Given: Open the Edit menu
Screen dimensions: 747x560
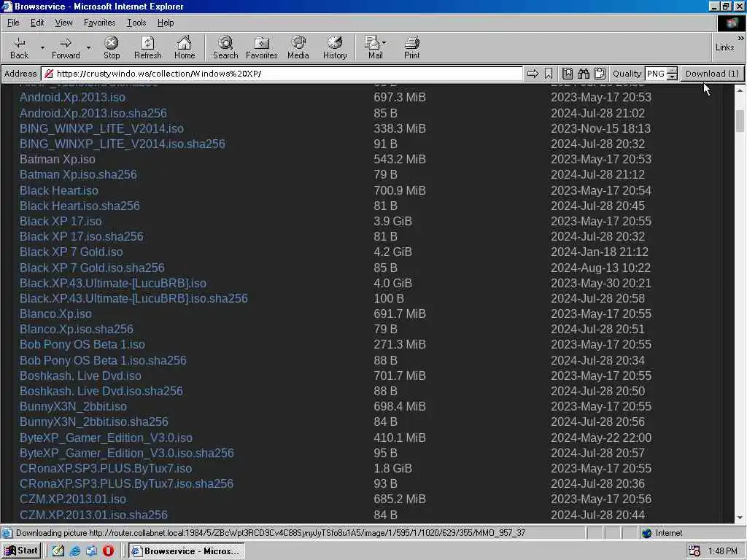Looking at the screenshot, I should pyautogui.click(x=37, y=23).
